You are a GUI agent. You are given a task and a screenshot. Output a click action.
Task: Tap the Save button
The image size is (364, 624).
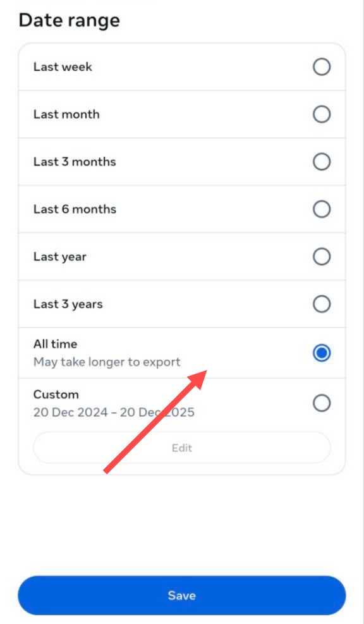(182, 595)
